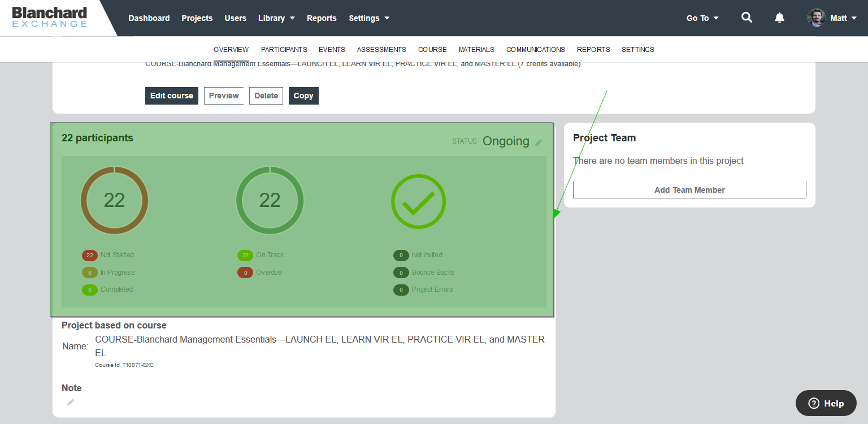The image size is (868, 424).
Task: Open Reports in top navigation bar
Action: (x=322, y=18)
